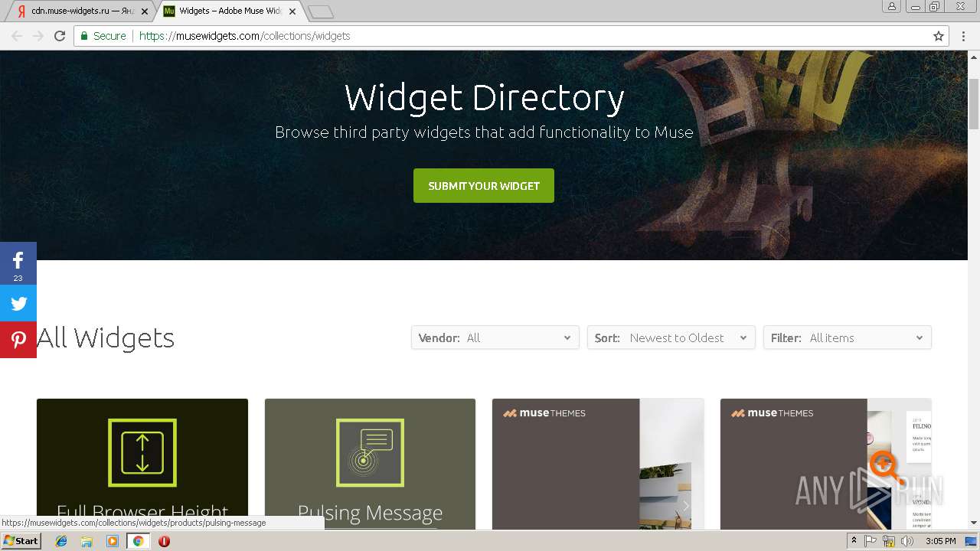Open fourth MuseThemes card with zoom icon
This screenshot has width=980, height=551.
coord(826,464)
